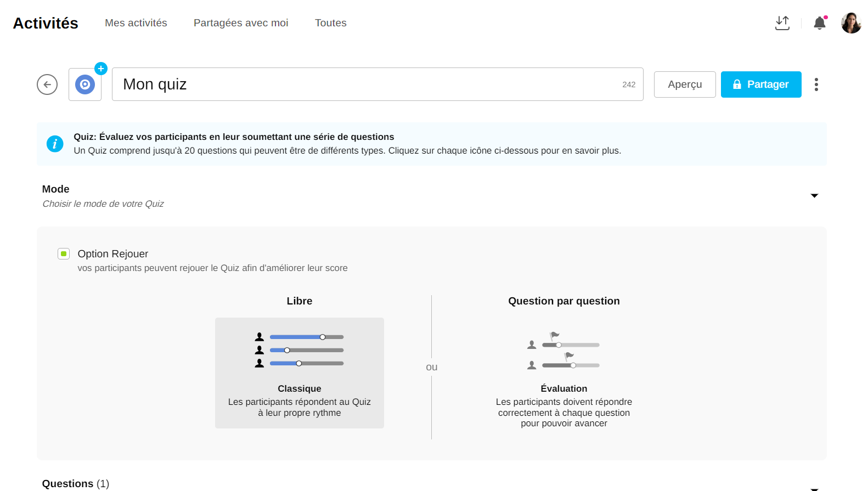Image resolution: width=868 pixels, height=491 pixels.
Task: Click the back arrow icon
Action: point(47,84)
